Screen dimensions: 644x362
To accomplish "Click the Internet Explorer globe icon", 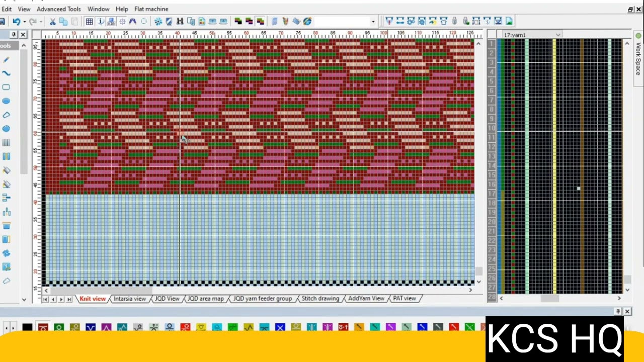I will pyautogui.click(x=307, y=21).
